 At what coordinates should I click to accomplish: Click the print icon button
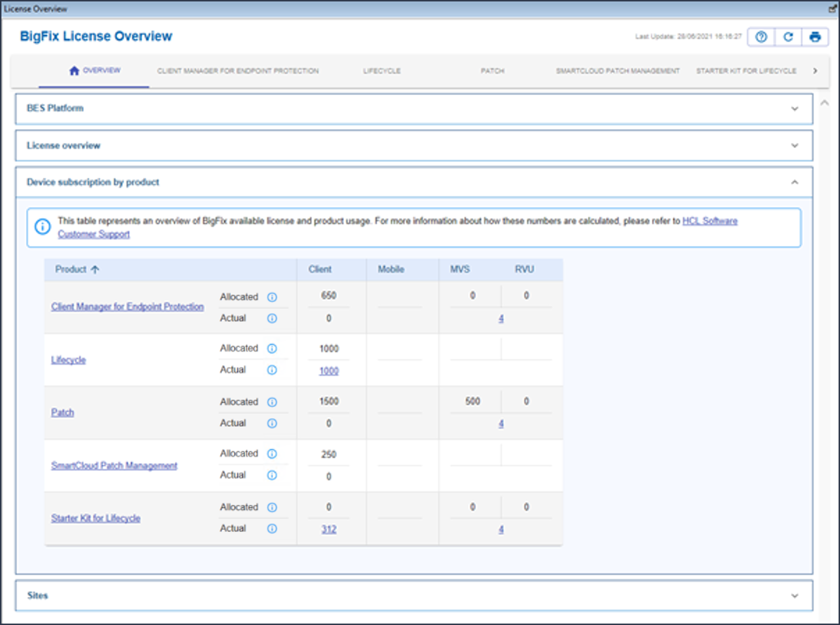815,37
